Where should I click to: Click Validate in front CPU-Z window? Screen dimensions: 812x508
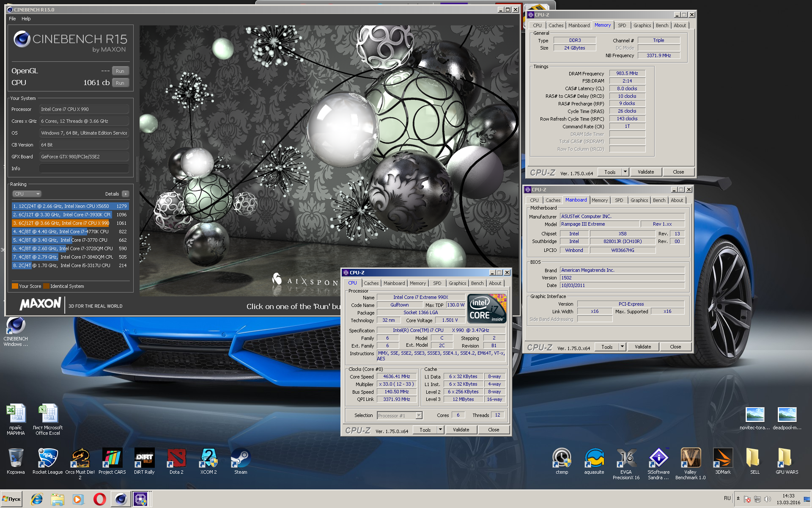click(461, 430)
